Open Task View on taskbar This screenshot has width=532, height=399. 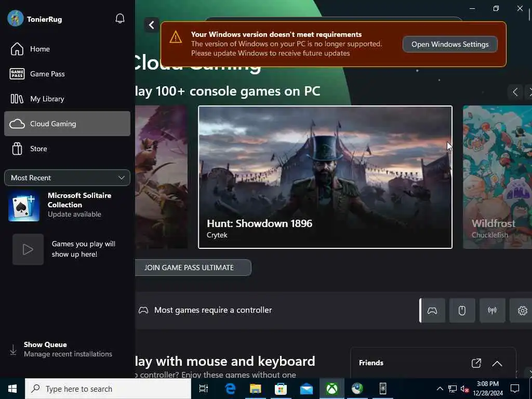point(204,389)
